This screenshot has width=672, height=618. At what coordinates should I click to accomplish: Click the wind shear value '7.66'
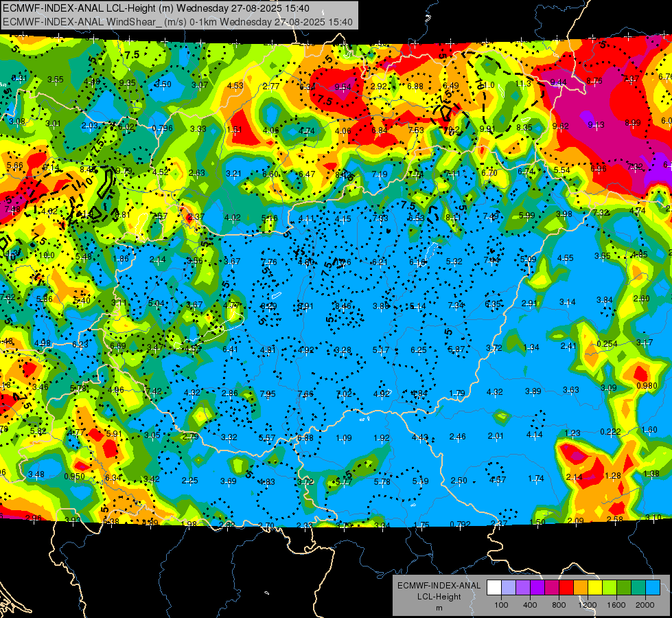click(305, 393)
